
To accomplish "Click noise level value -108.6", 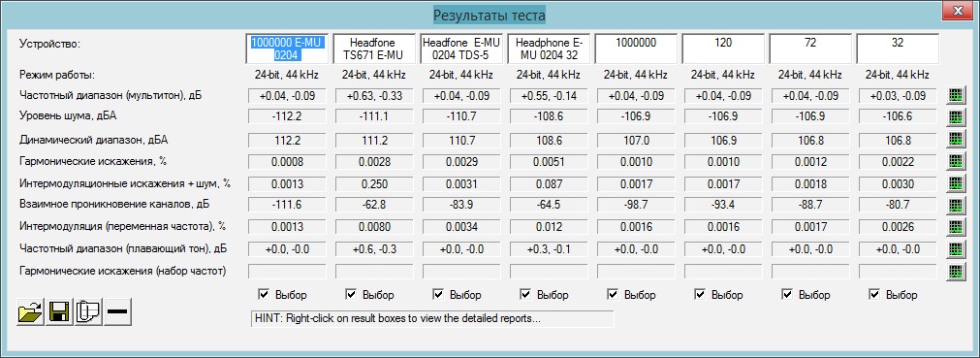I will [549, 117].
